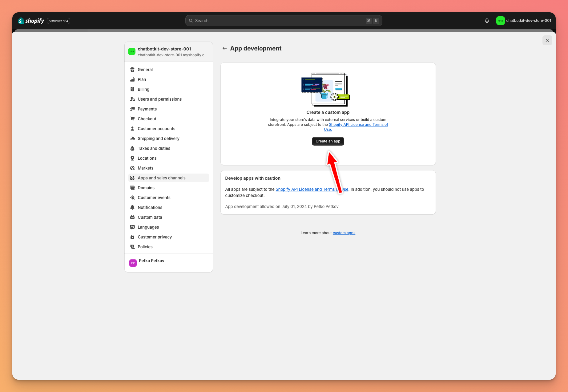Open the Petko Petkov user profile
Image resolution: width=568 pixels, height=392 pixels.
tap(169, 263)
